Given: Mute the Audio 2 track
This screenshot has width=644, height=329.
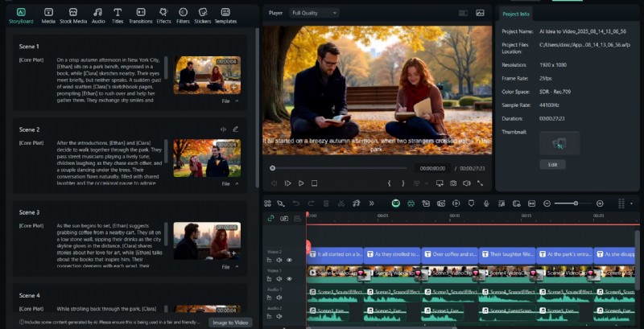Looking at the screenshot, I should coord(279,316).
